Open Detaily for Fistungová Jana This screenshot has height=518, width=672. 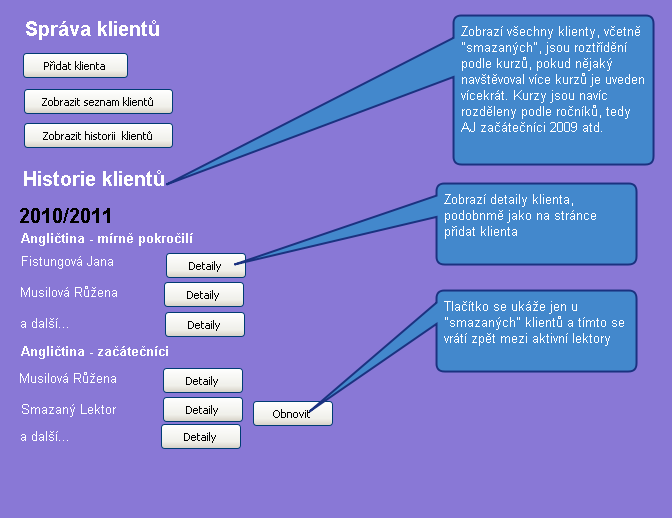[x=205, y=266]
